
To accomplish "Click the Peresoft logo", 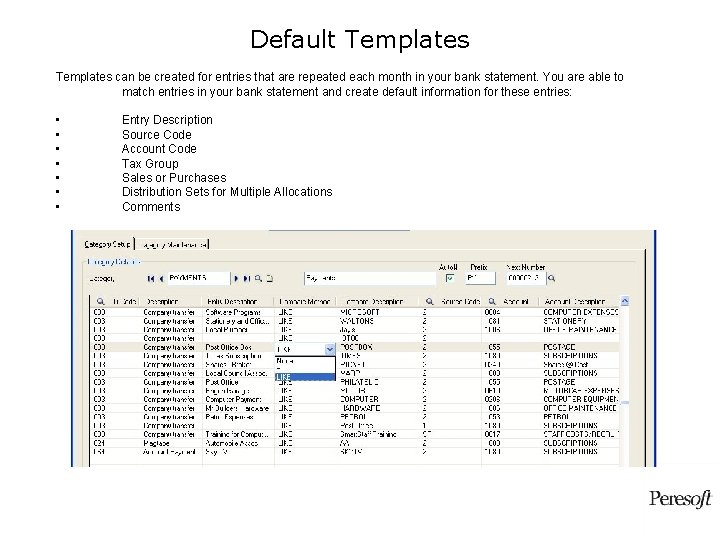I will (680, 499).
